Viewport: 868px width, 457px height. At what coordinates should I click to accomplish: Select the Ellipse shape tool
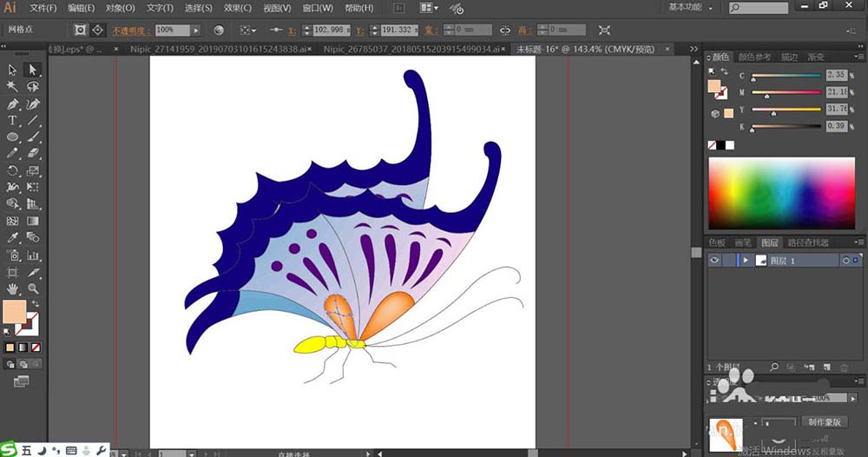click(x=13, y=137)
